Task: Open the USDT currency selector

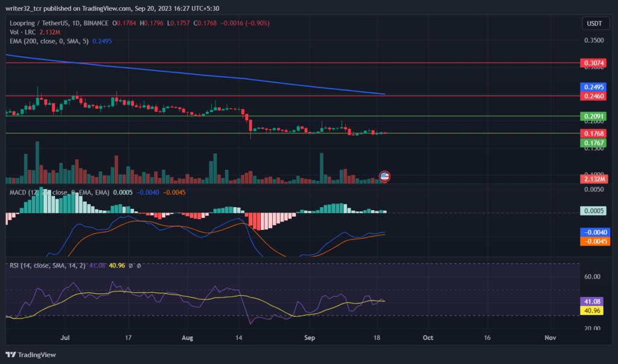Action: click(x=594, y=24)
